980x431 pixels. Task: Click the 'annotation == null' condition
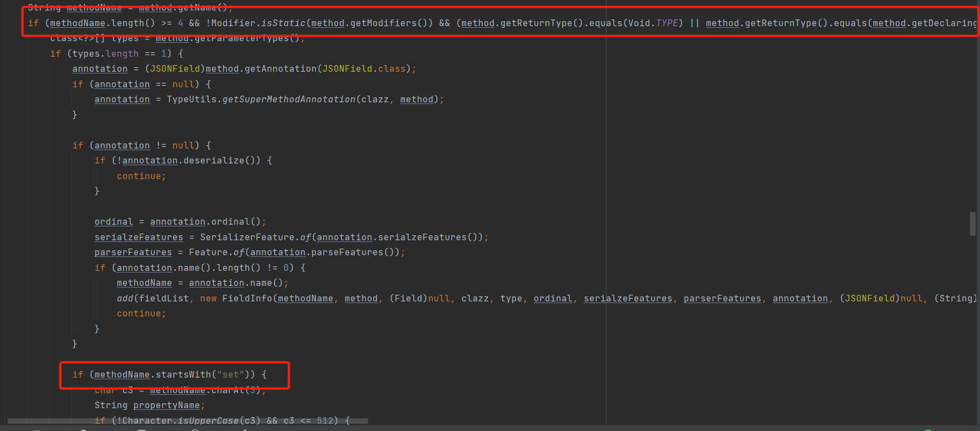pos(144,84)
